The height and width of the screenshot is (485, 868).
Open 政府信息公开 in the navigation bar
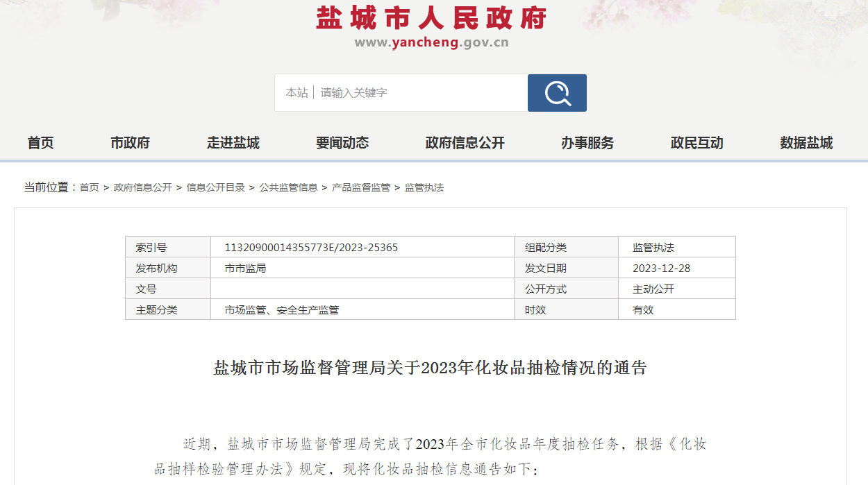[x=465, y=143]
